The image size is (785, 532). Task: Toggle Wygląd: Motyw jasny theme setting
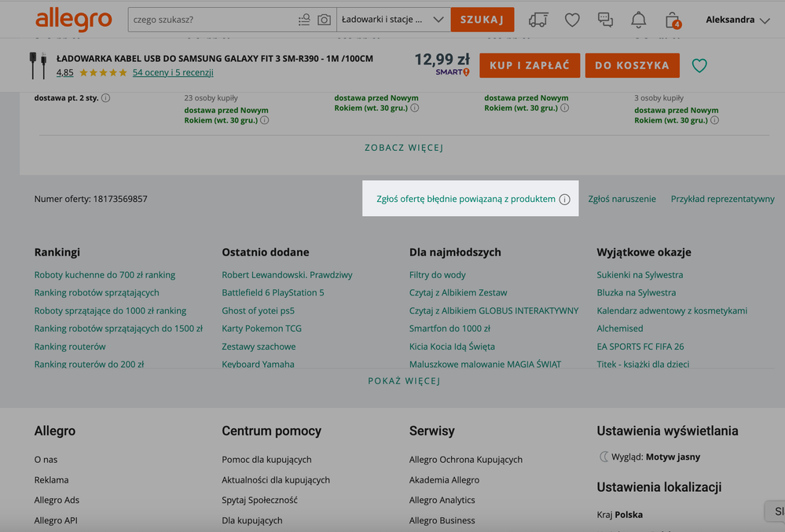click(649, 457)
